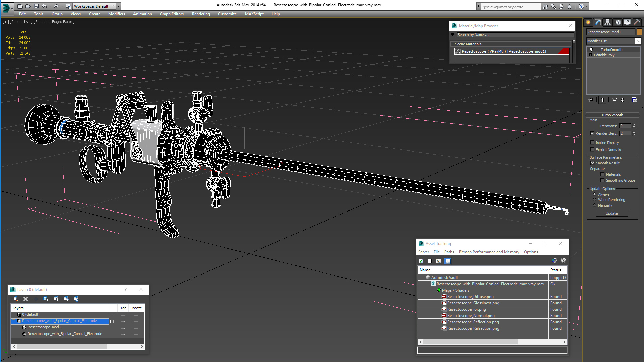Collapse the TurboSmooth rollout header
This screenshot has height=362, width=644.
[612, 115]
